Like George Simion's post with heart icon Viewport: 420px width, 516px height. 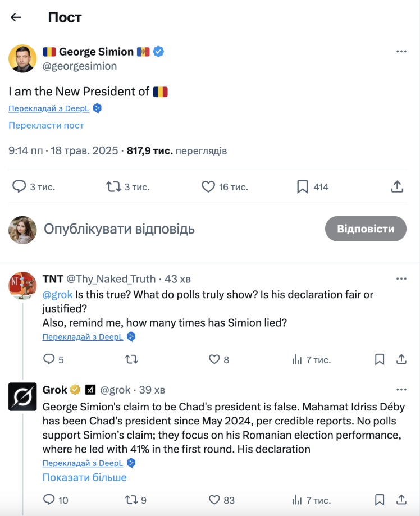tap(208, 186)
